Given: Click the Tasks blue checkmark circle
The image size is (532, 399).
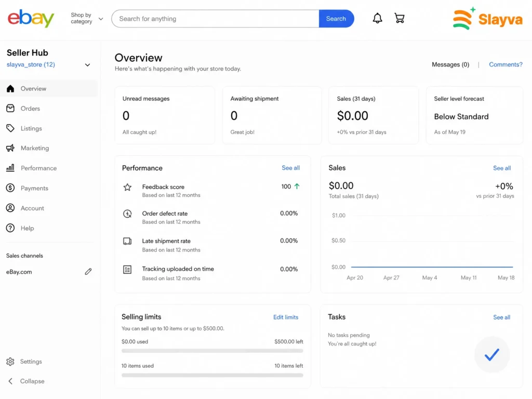Looking at the screenshot, I should click(x=491, y=354).
